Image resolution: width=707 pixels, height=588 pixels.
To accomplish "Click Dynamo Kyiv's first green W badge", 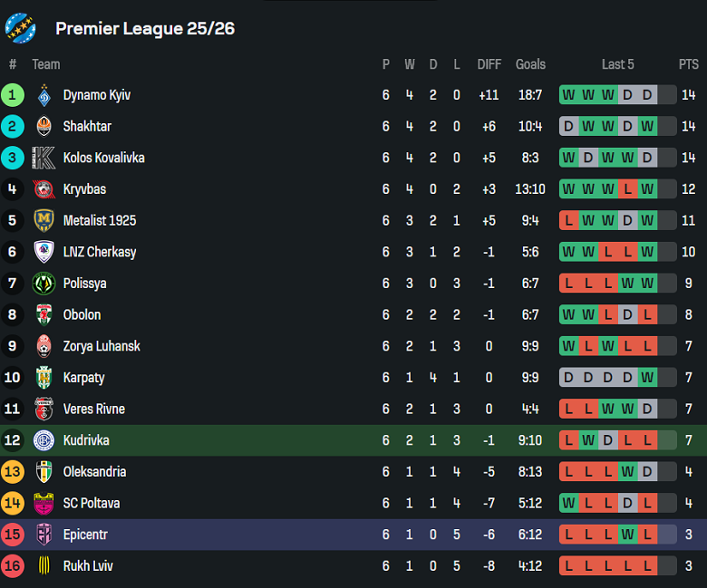I will tap(568, 95).
